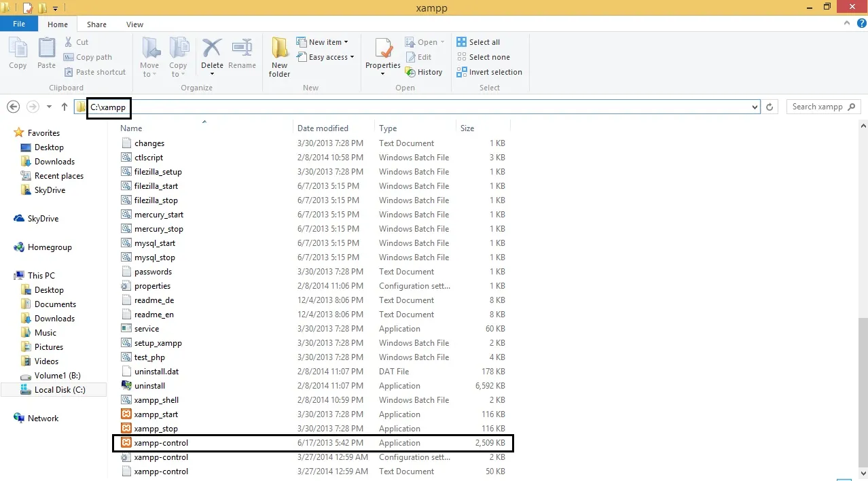Click Invert selection in ribbon
The height and width of the screenshot is (481, 868).
(490, 72)
